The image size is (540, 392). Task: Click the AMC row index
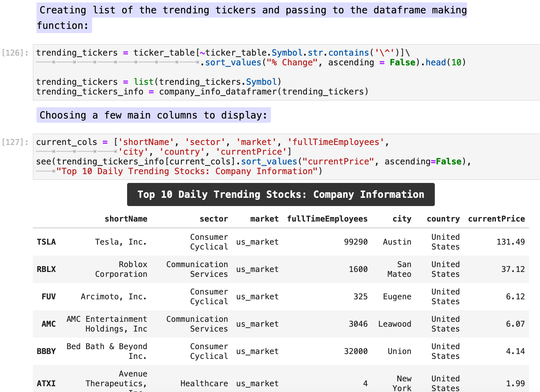(x=49, y=324)
